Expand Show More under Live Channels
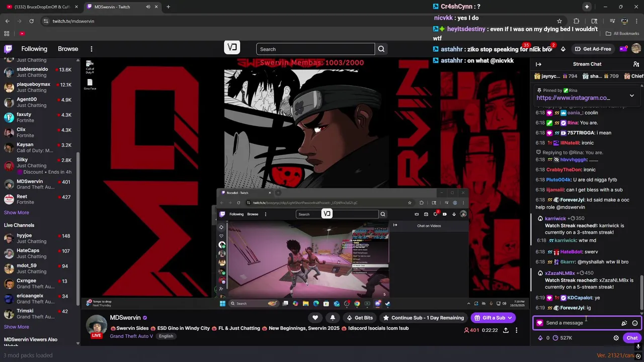The height and width of the screenshot is (362, 644). click(16, 327)
